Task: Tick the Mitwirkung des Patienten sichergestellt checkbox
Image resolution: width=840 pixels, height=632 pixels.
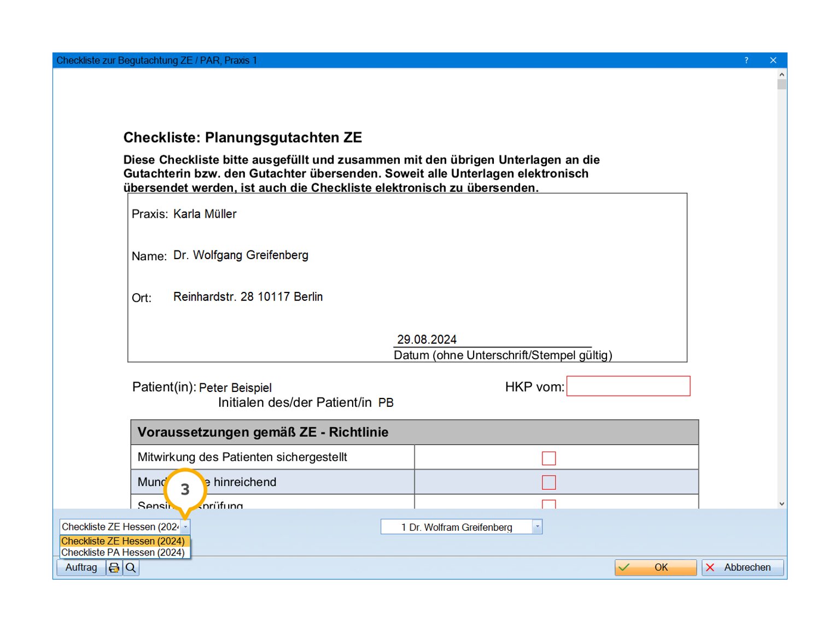Action: click(x=549, y=458)
